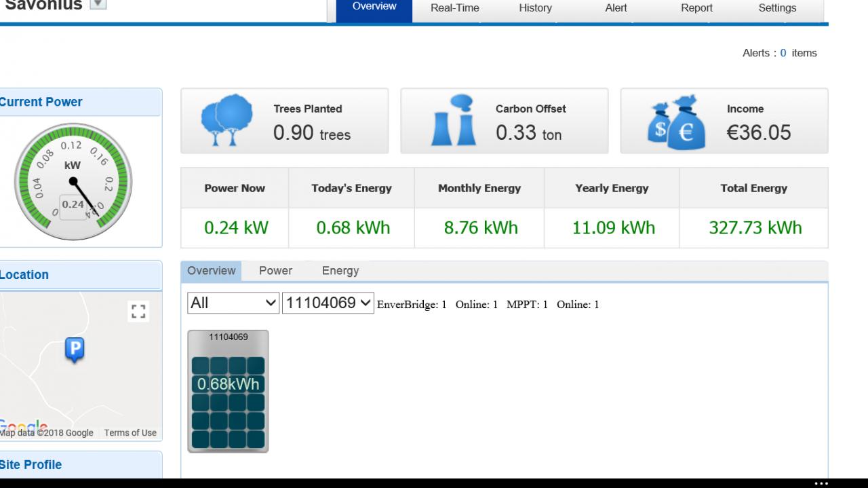Select the Overview sub-tab above device list
This screenshot has width=868, height=488.
[x=212, y=270]
